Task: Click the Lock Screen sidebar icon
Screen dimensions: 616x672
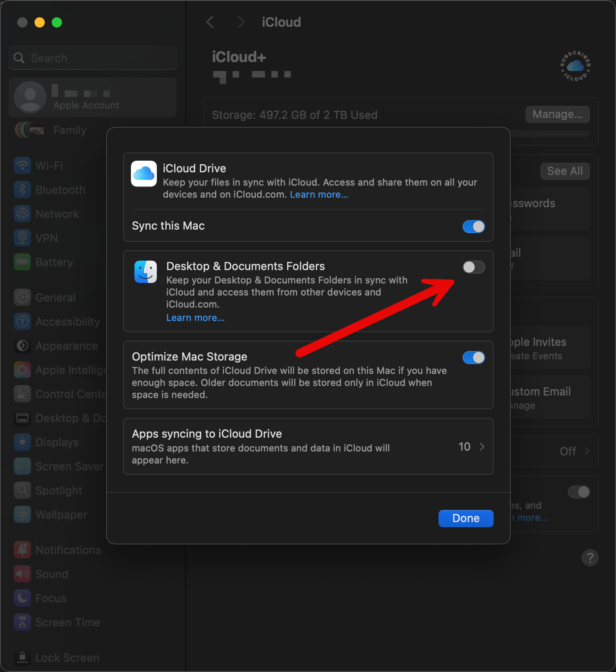Action: click(x=22, y=657)
